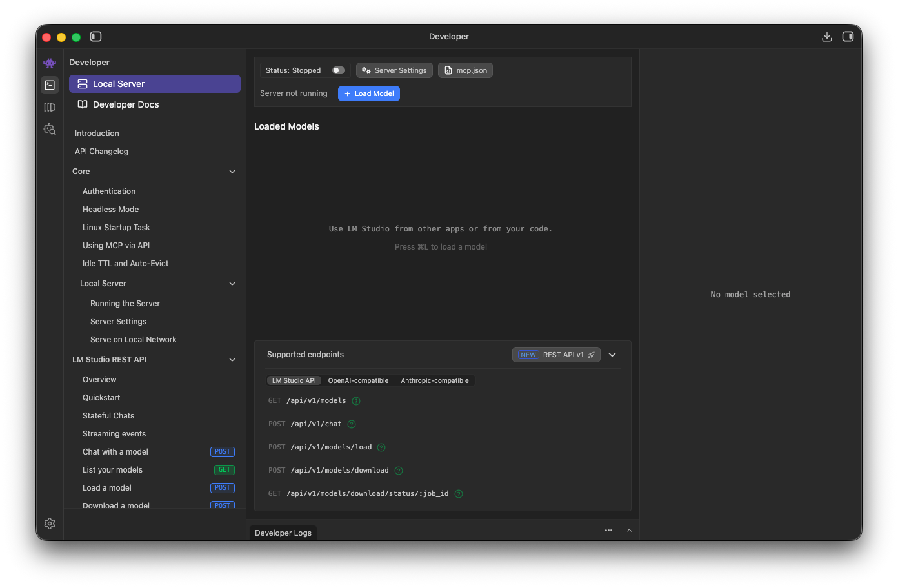
Task: Open My Models from the sidebar
Action: click(x=50, y=107)
